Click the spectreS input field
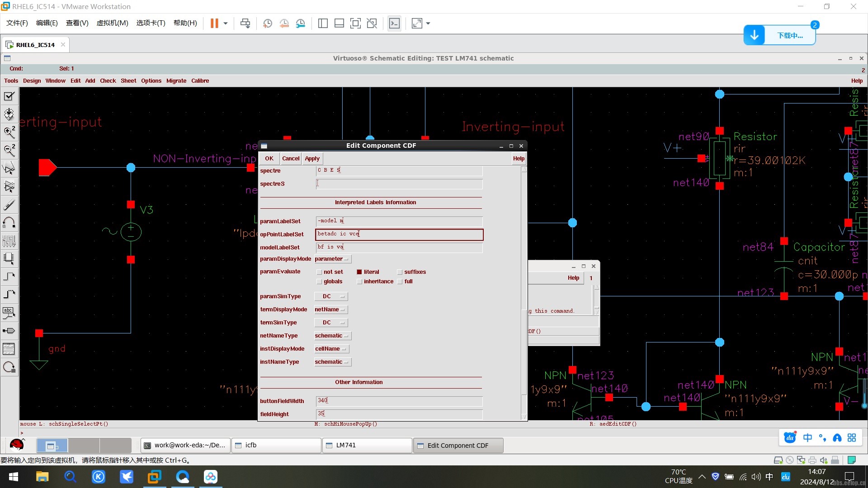 [399, 184]
